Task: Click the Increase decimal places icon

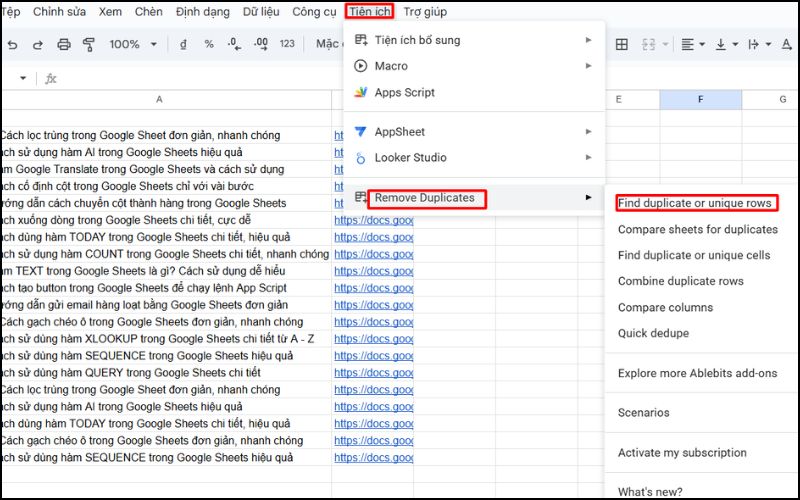Action: (x=261, y=44)
